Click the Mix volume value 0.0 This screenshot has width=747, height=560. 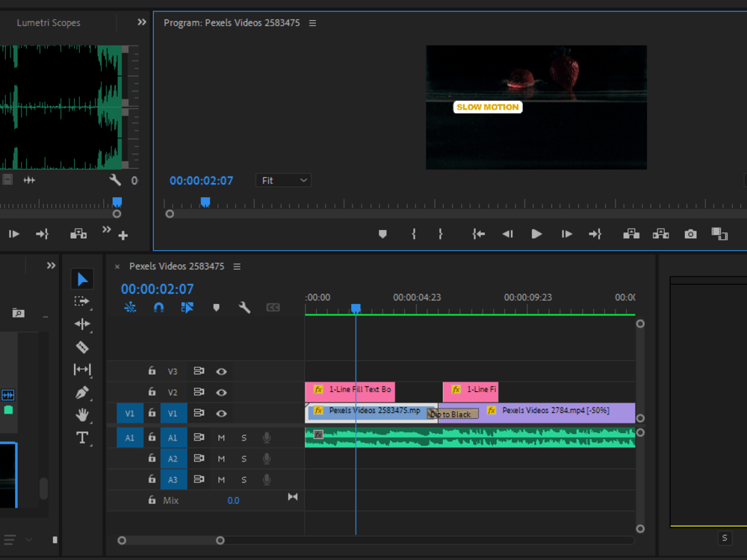pyautogui.click(x=233, y=500)
